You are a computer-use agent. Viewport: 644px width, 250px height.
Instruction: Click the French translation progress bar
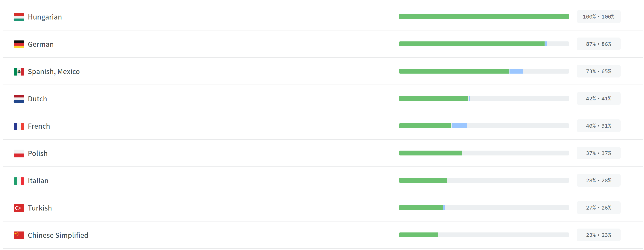coord(484,126)
